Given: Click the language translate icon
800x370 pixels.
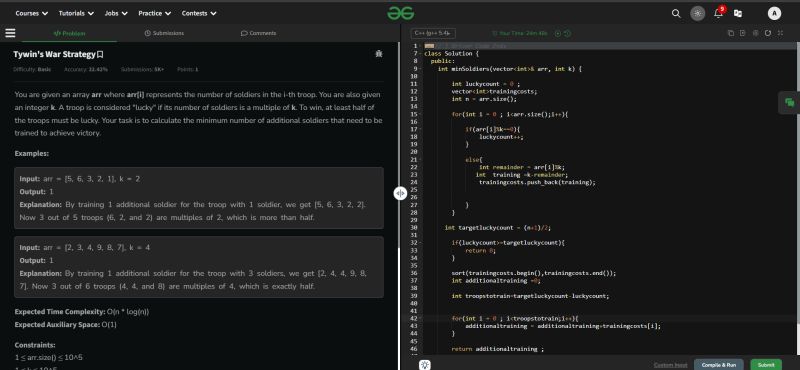Looking at the screenshot, I should point(738,14).
